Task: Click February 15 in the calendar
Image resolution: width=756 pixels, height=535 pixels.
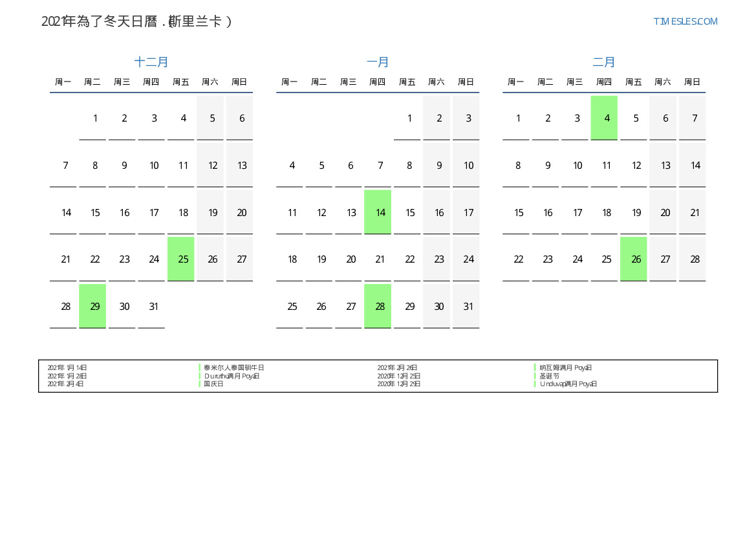Action: pyautogui.click(x=516, y=212)
